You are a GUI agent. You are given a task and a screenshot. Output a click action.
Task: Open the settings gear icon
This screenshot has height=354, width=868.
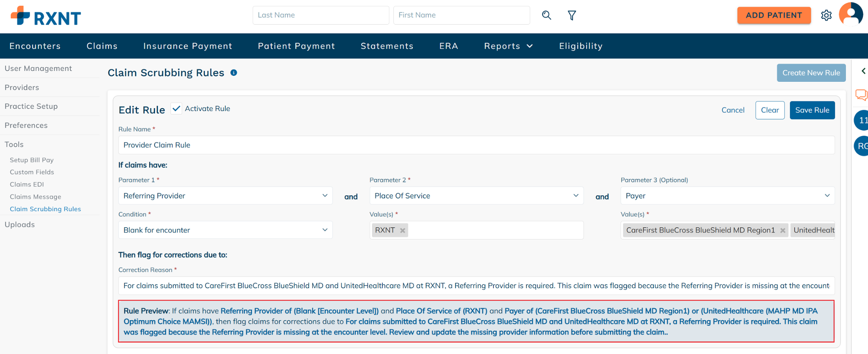coord(826,15)
